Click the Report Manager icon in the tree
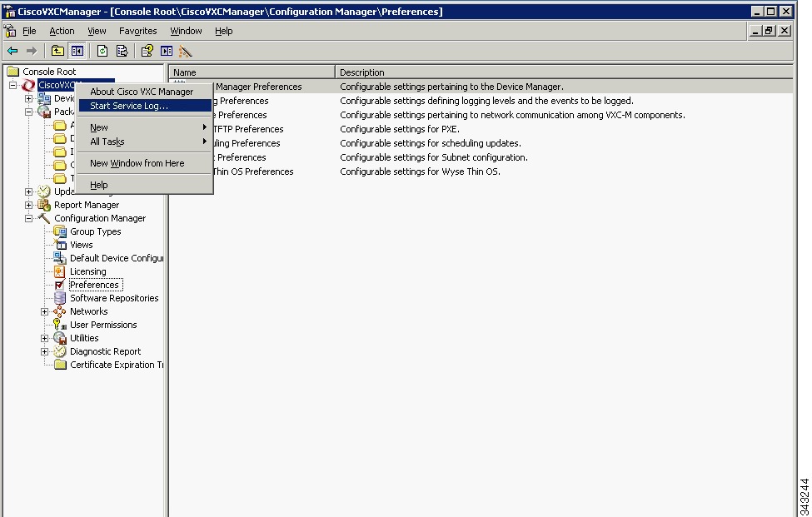 pos(44,205)
